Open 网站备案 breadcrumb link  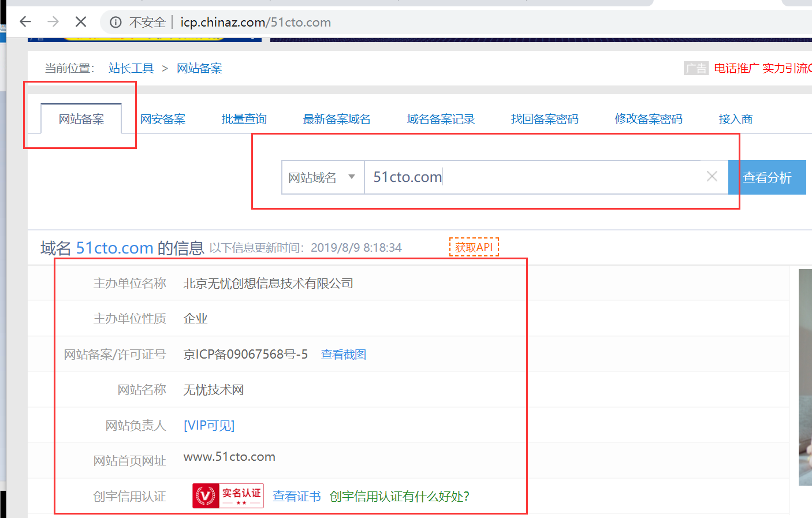199,68
